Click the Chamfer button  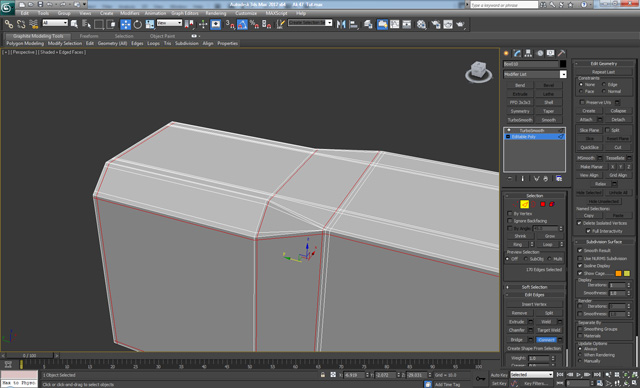click(517, 330)
